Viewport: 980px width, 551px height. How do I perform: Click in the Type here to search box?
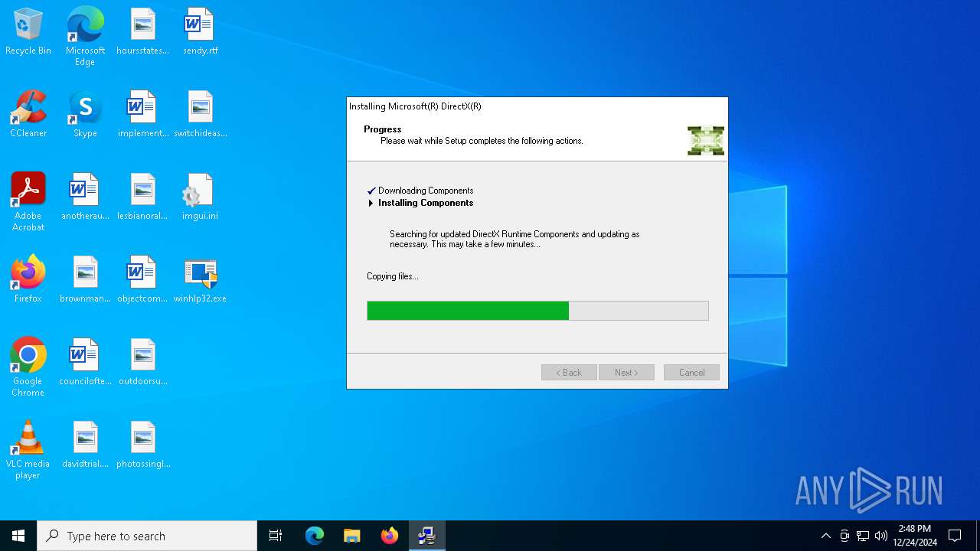pyautogui.click(x=147, y=536)
